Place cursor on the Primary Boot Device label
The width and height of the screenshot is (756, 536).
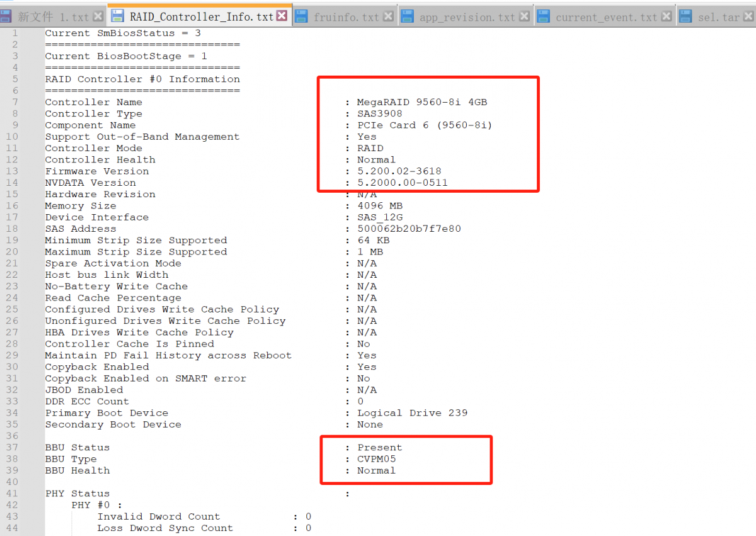[x=106, y=413]
